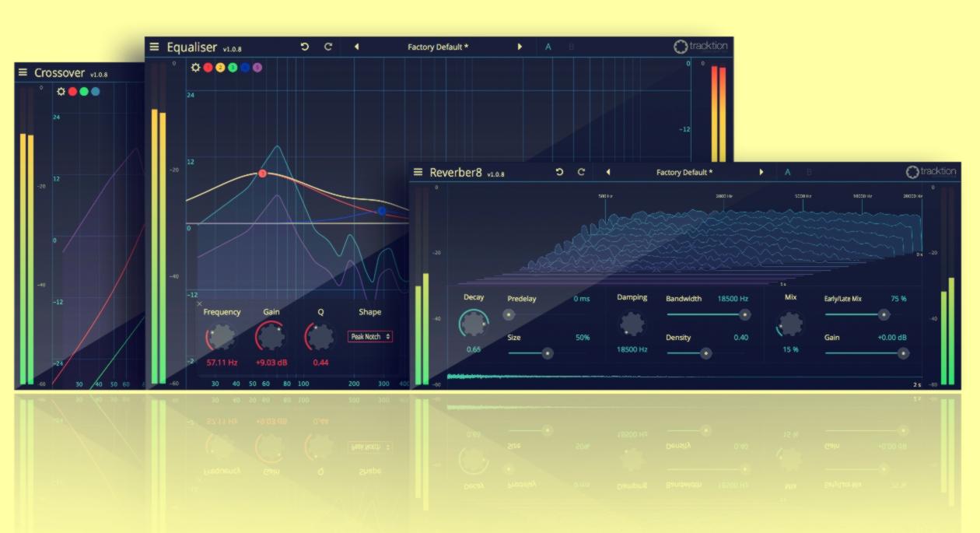Toggle Equaliser band 4 blue dot
This screenshot has height=533, width=980.
click(x=245, y=68)
